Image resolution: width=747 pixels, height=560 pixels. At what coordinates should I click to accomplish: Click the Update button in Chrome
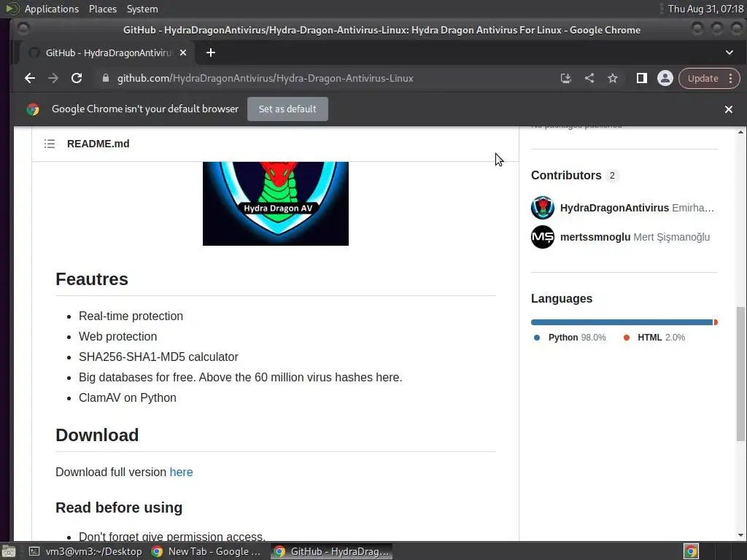click(703, 78)
